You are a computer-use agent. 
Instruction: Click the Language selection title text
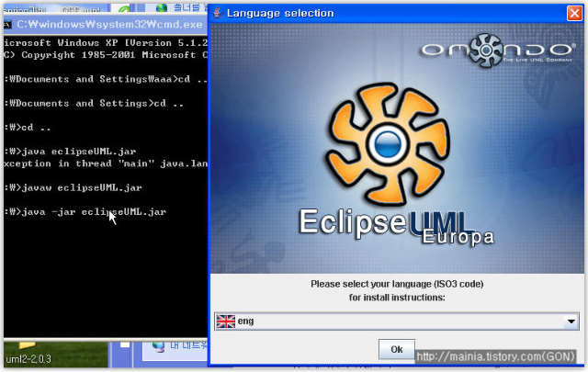(x=280, y=13)
